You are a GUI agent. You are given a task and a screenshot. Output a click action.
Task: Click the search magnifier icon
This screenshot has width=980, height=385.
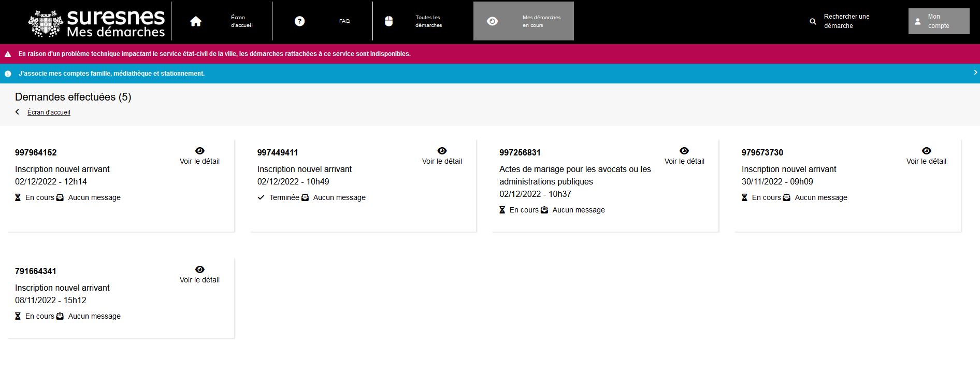(x=813, y=22)
